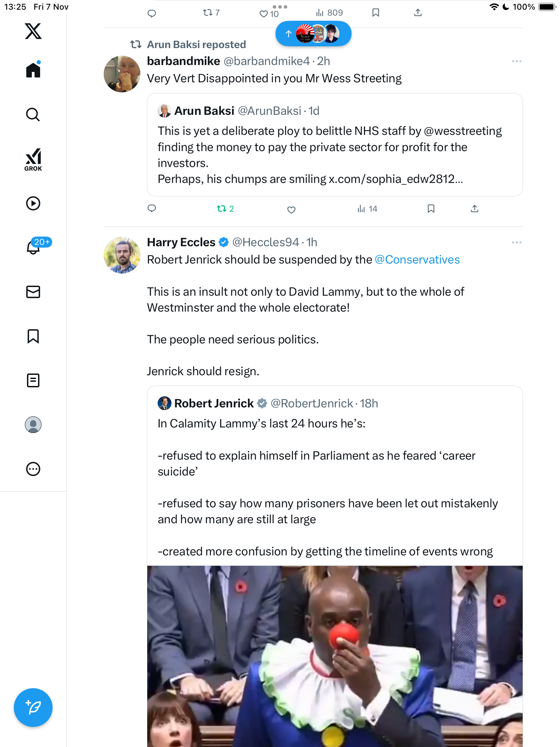Viewport: 560px width, 747px height.
Task: Go to the Home timeline
Action: (x=33, y=70)
